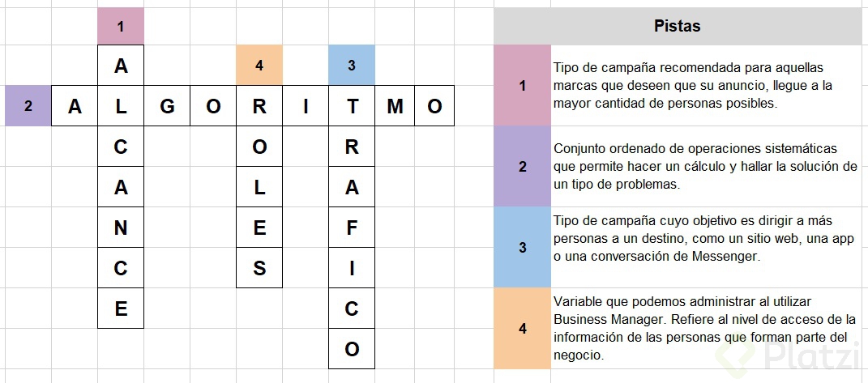Screen dimensions: 868x383
Task: Select the clue text starting Conjunto ordenado
Action: (705, 167)
